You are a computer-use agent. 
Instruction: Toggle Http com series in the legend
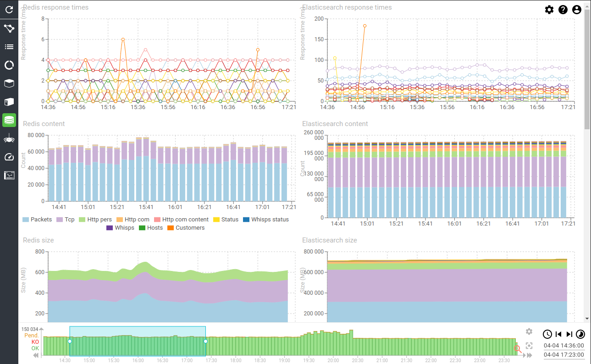point(133,220)
